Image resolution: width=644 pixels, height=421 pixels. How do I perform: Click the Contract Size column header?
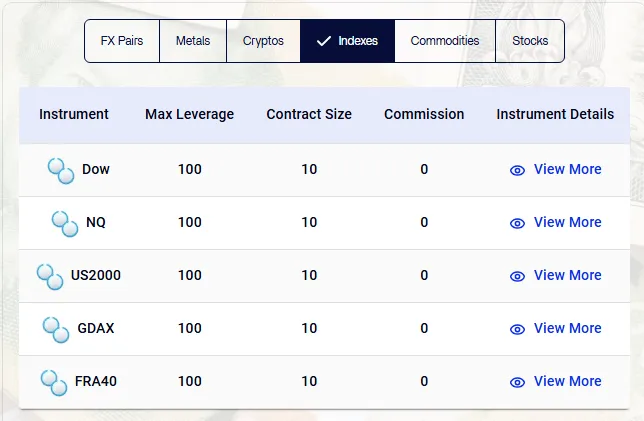309,114
